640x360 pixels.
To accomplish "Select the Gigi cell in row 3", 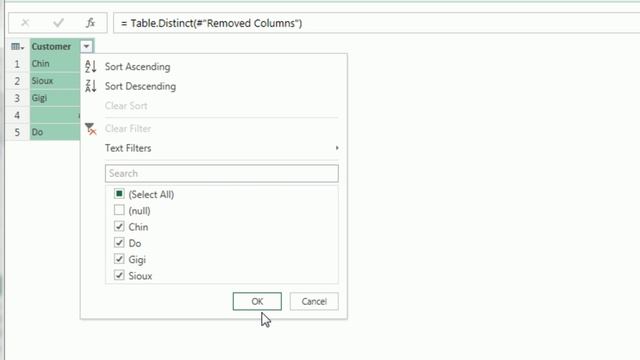I will 55,98.
